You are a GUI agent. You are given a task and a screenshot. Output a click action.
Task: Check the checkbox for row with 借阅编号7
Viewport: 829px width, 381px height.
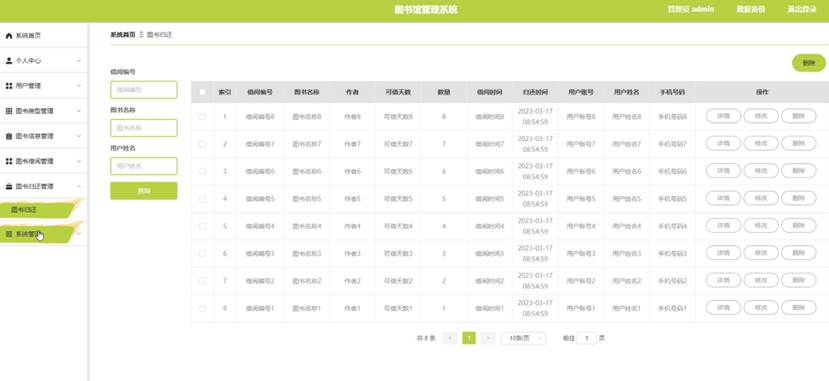(x=202, y=144)
